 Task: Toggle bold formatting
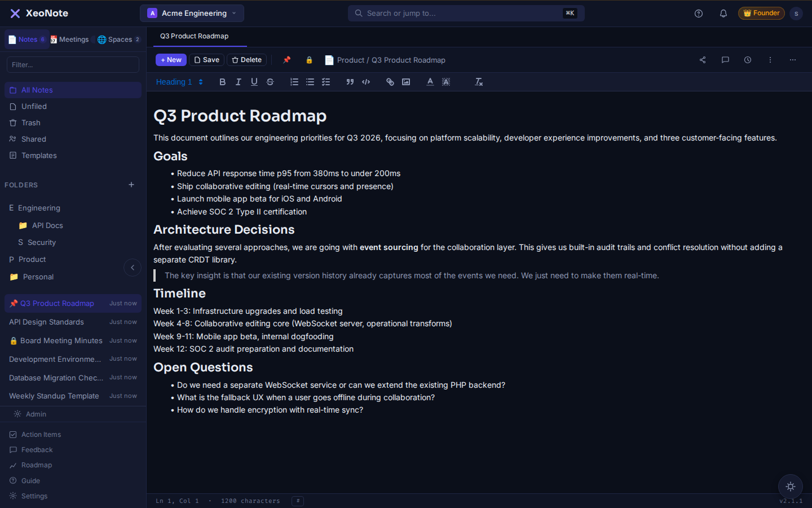[x=223, y=82]
